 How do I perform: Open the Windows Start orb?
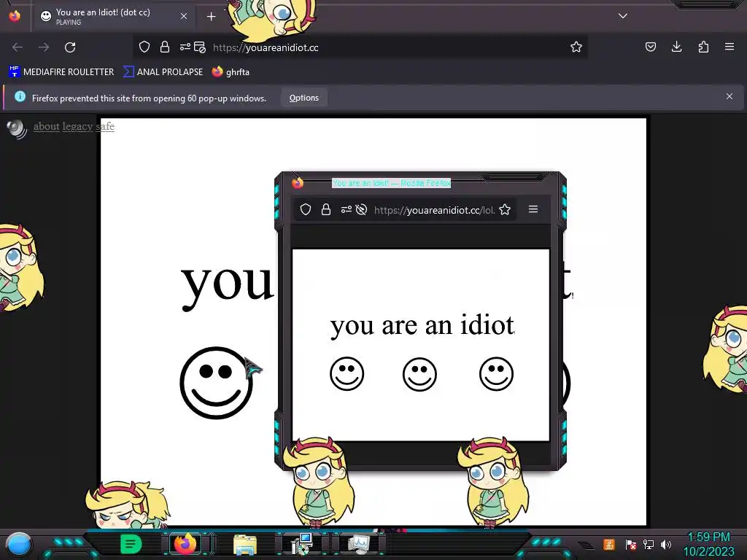tap(19, 545)
